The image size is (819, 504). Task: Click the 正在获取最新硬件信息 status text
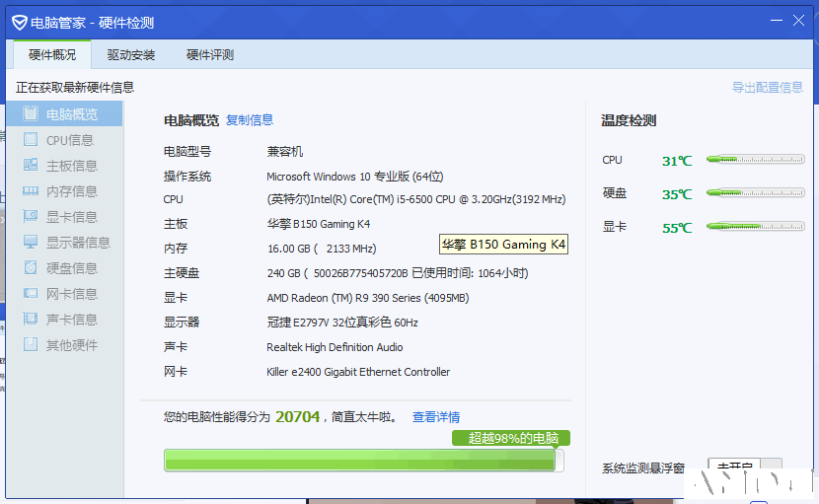coord(75,87)
